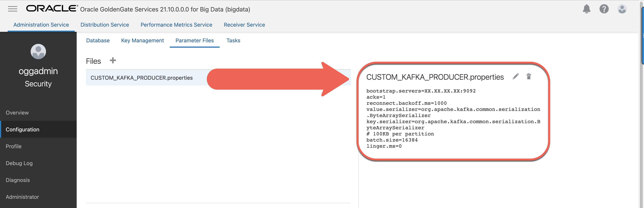The width and height of the screenshot is (644, 208).
Task: Open the user account menu icon
Action: click(x=622, y=9)
